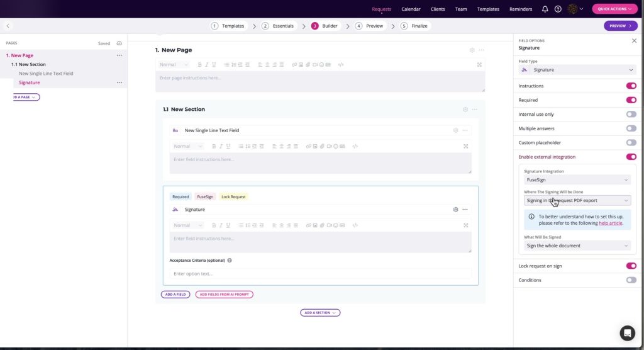Open the notifications bell

[x=545, y=9]
